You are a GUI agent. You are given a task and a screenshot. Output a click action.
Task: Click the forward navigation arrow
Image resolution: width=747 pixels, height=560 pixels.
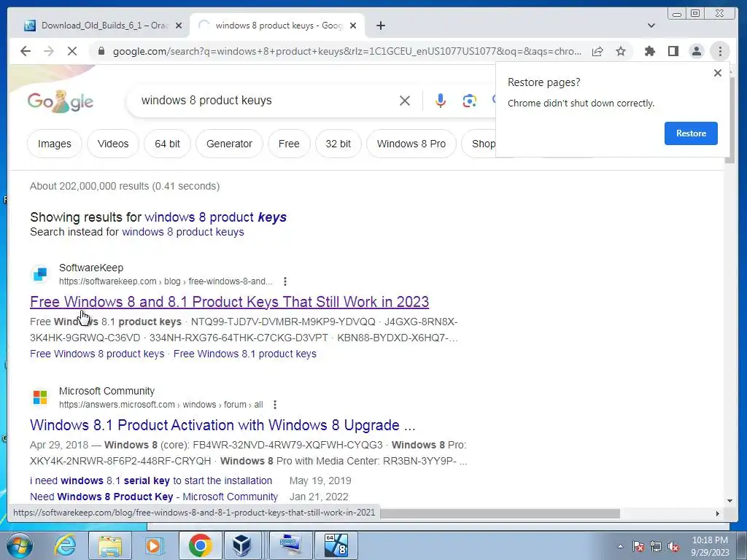click(49, 51)
